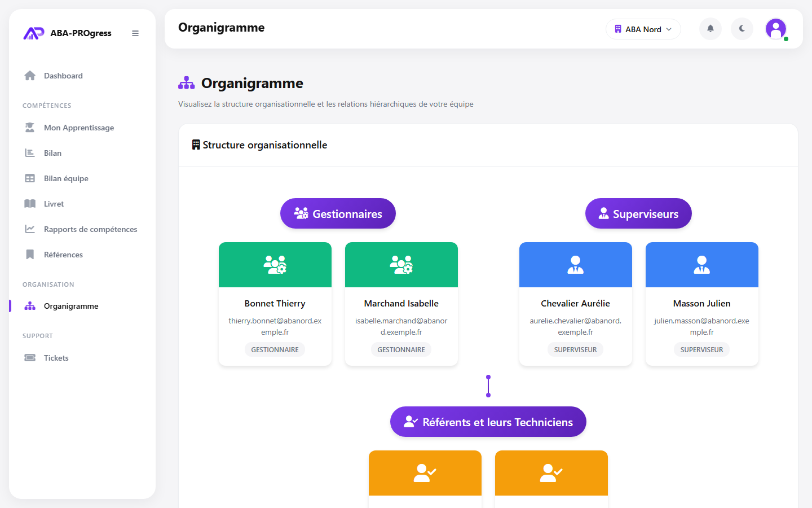Select Chevalier Aurélie's card icon header
Image resolution: width=812 pixels, height=508 pixels.
(x=576, y=265)
